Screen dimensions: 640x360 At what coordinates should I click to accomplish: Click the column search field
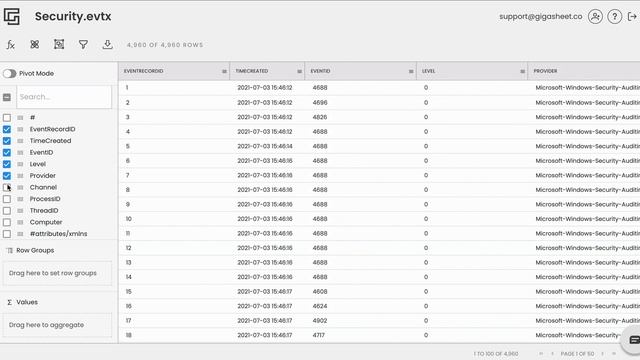pos(64,97)
